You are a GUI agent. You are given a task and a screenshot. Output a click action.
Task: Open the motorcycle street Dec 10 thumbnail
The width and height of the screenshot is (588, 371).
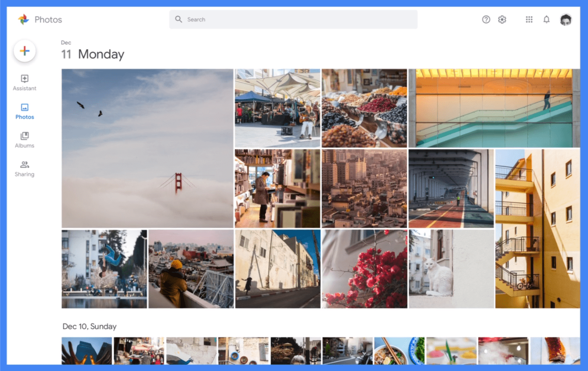[347, 351]
